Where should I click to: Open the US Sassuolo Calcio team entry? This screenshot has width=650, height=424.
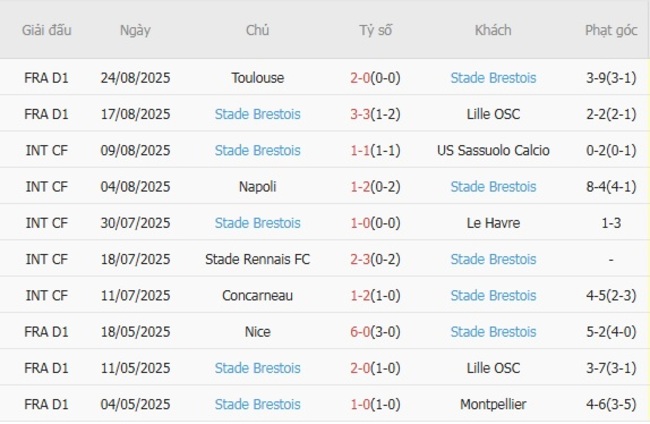click(493, 151)
